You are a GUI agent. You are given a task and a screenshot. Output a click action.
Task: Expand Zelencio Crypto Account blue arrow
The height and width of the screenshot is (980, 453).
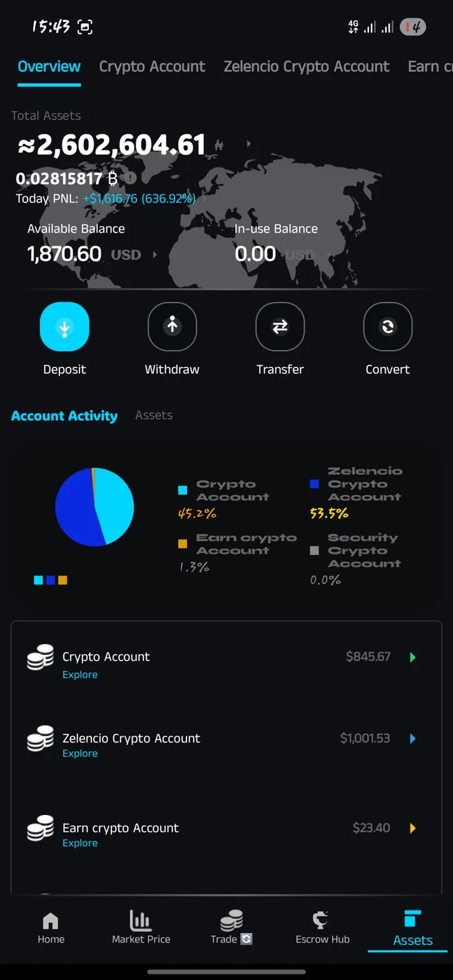tap(412, 739)
